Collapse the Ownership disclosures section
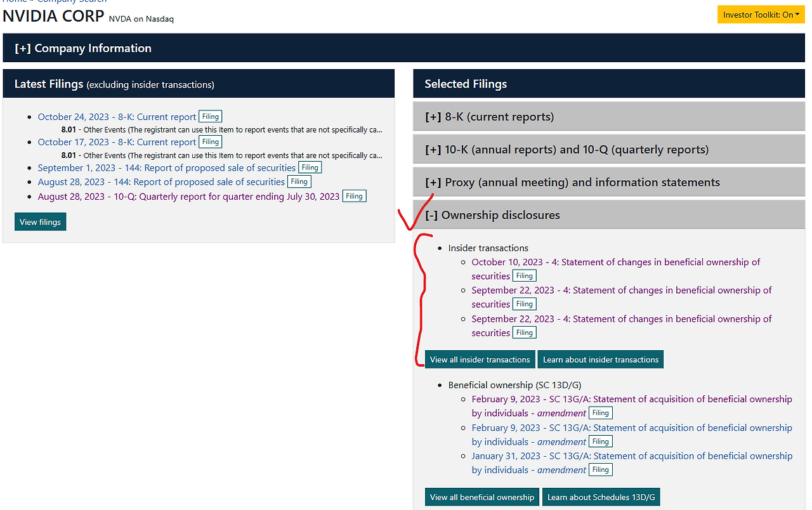The height and width of the screenshot is (510, 812). [609, 215]
